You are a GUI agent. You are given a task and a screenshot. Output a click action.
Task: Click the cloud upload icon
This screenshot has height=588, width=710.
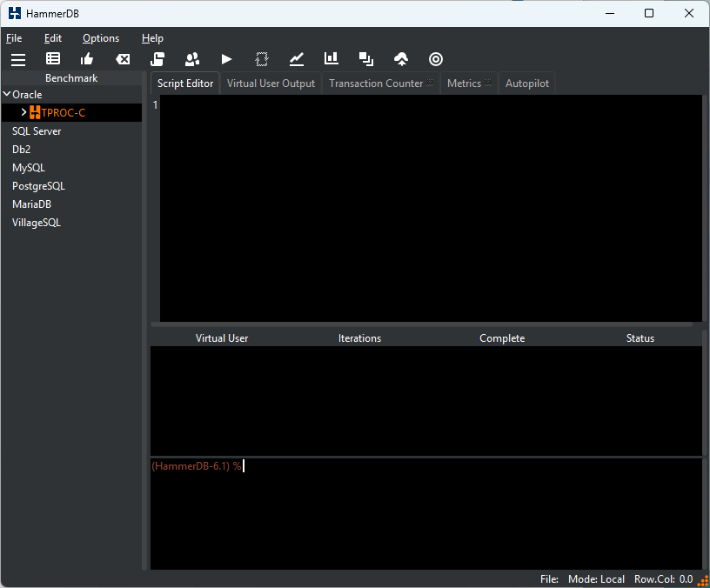click(x=401, y=59)
